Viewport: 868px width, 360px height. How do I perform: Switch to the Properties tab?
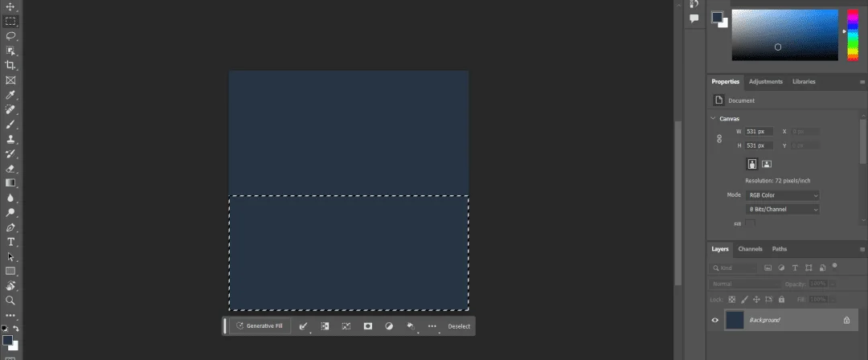pos(725,81)
